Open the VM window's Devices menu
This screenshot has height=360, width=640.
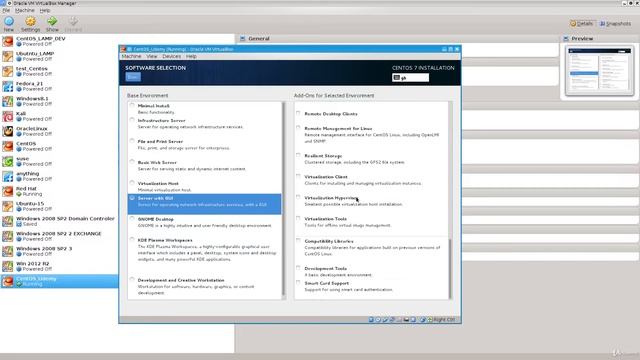tap(171, 56)
